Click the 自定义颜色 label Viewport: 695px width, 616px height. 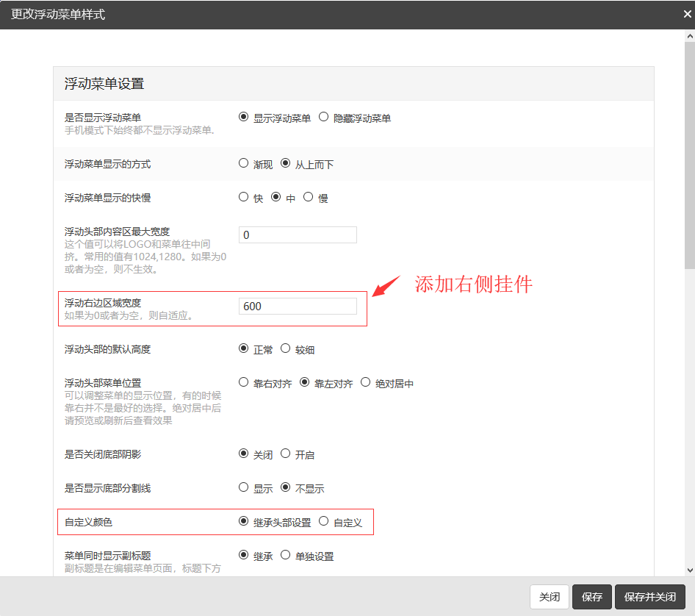(x=88, y=523)
